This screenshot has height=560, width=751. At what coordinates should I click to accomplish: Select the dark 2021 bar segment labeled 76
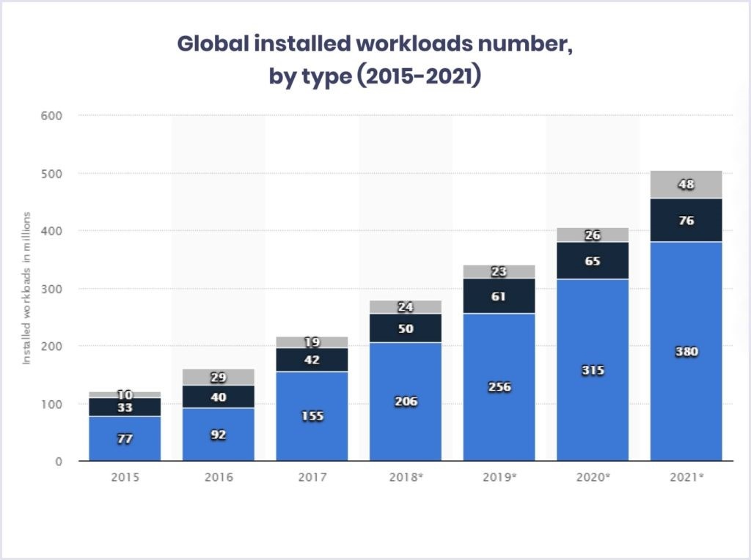tap(686, 220)
